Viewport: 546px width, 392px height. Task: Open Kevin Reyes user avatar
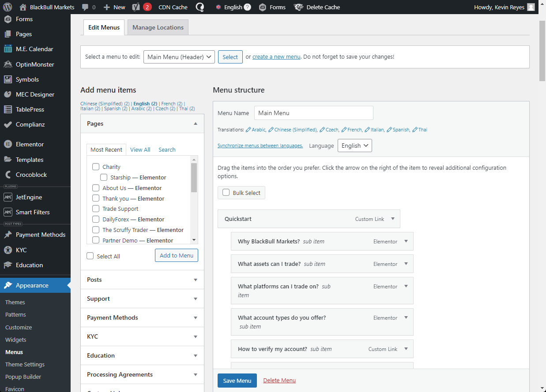[x=531, y=7]
